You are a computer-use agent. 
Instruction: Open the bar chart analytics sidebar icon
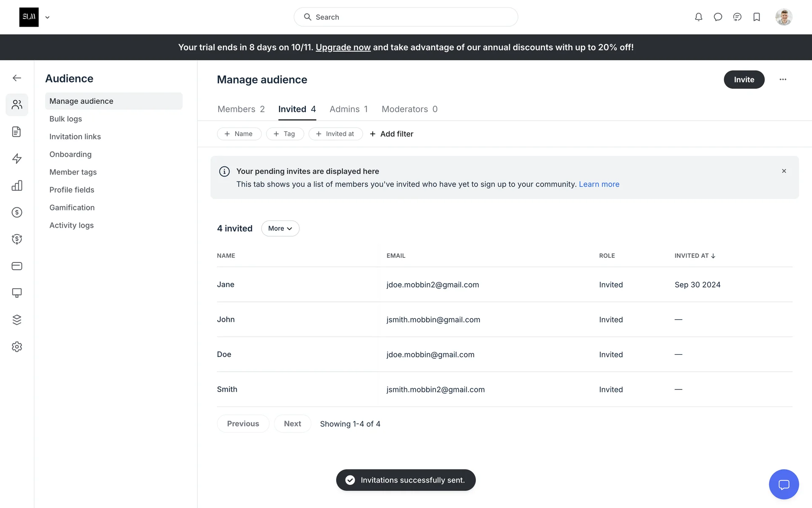[x=17, y=185]
